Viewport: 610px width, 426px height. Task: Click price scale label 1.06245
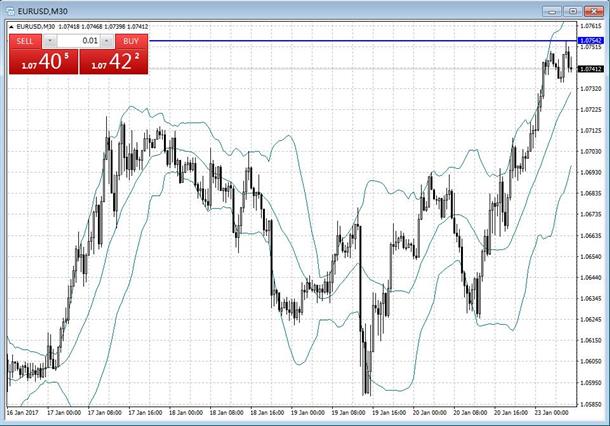pyautogui.click(x=591, y=320)
